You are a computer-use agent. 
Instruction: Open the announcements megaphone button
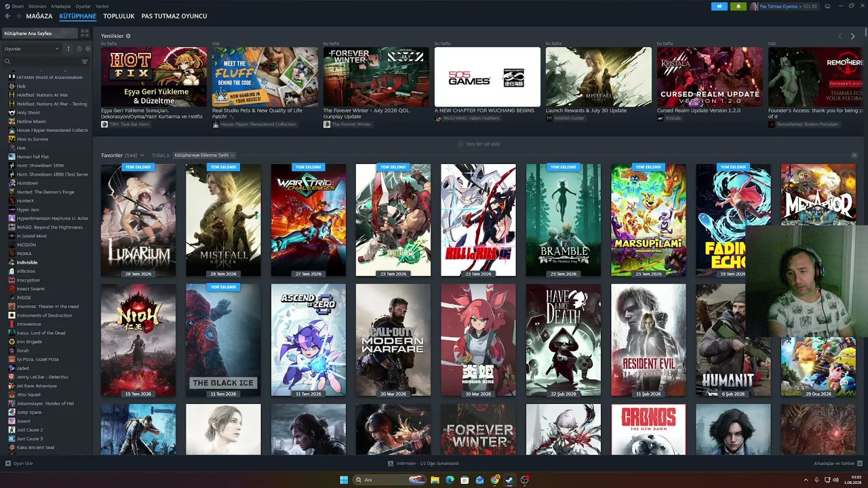[x=719, y=6]
